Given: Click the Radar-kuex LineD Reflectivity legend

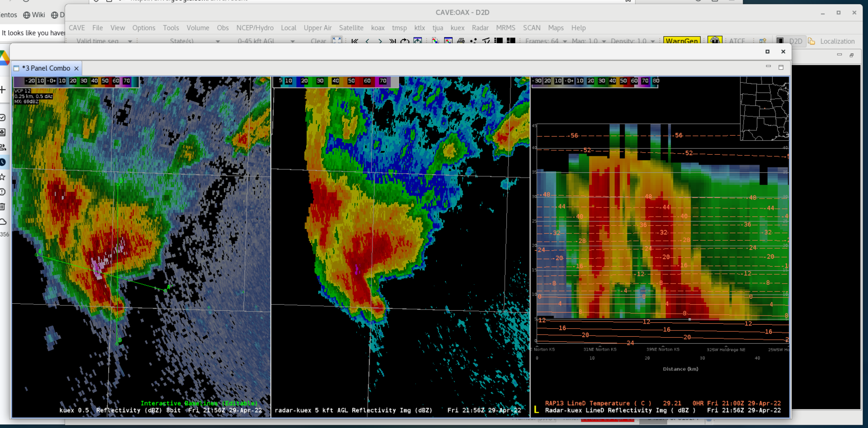Looking at the screenshot, I should [663, 410].
